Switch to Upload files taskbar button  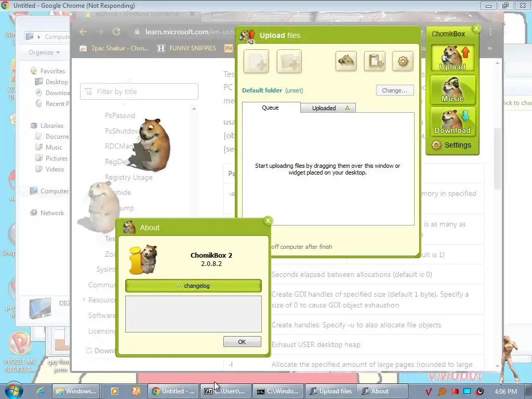pos(331,391)
